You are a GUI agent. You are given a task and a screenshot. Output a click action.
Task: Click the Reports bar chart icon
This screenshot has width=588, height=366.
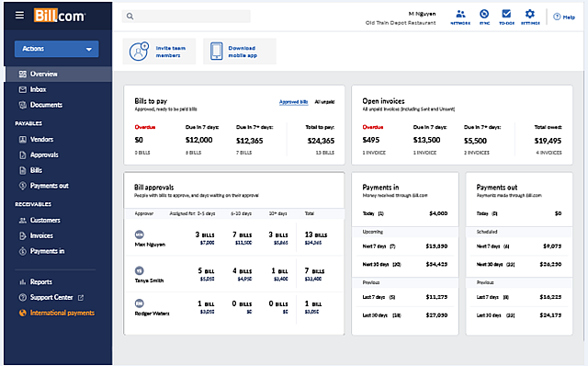click(23, 282)
